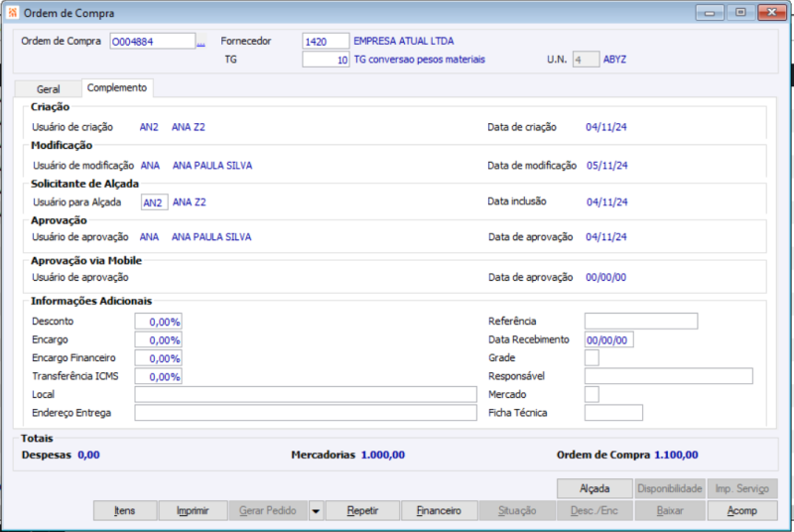Click supplier name EMPRESA ATUAL LTDA
Viewport: 794px width, 532px height.
pyautogui.click(x=404, y=41)
